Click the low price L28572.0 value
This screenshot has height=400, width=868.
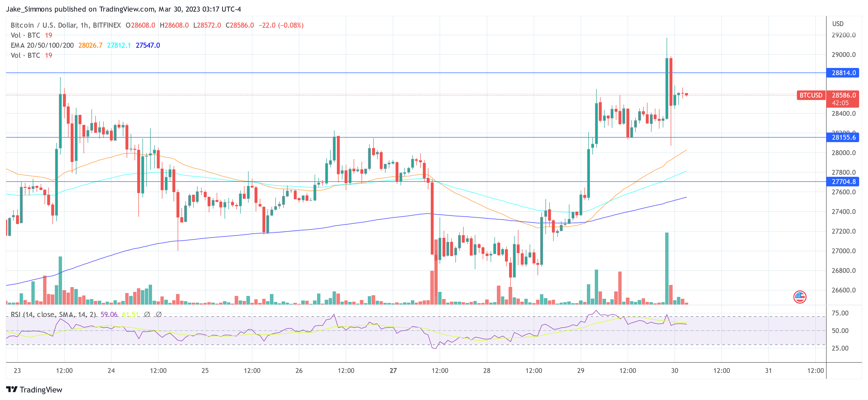point(207,25)
